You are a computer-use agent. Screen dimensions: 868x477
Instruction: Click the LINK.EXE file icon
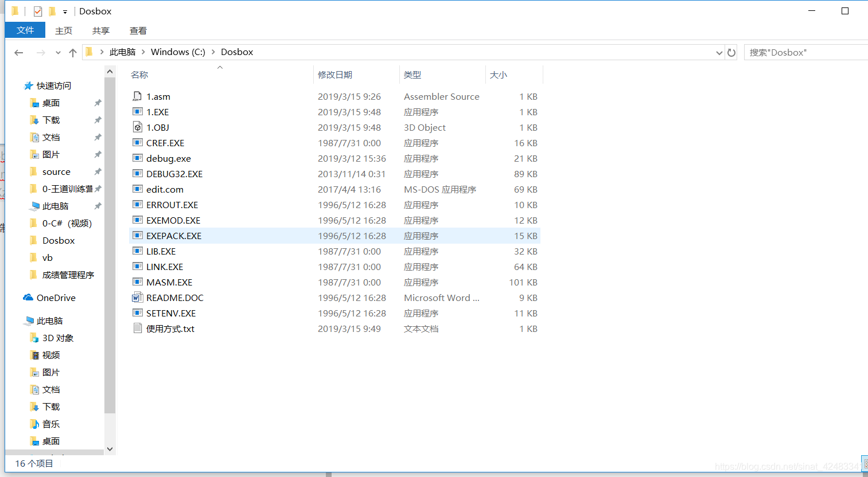click(x=137, y=267)
